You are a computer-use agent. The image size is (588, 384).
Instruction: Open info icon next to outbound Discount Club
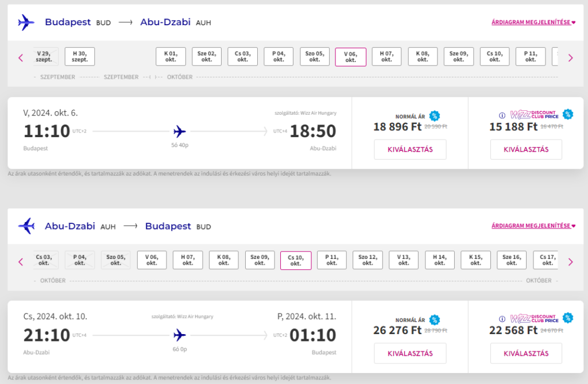pos(501,115)
